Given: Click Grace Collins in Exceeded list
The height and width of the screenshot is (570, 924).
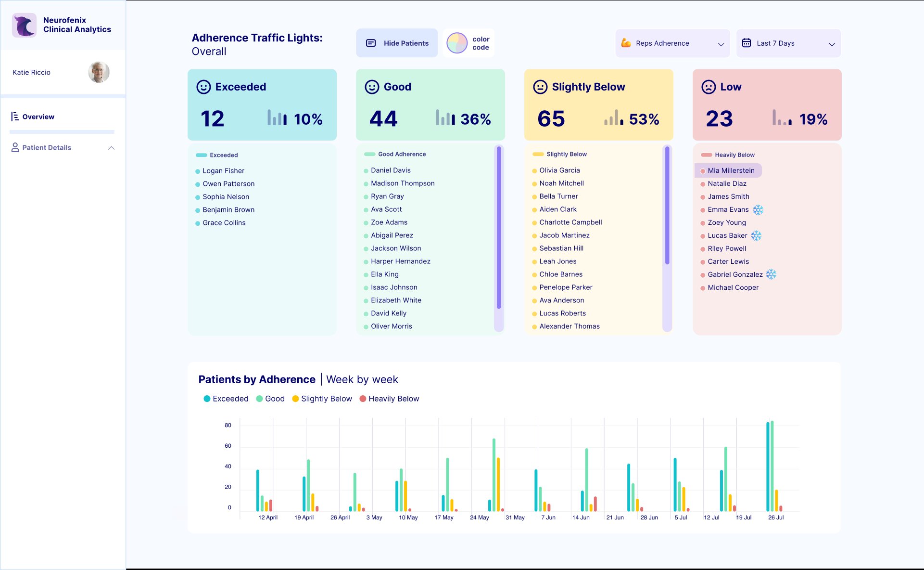Looking at the screenshot, I should 224,223.
